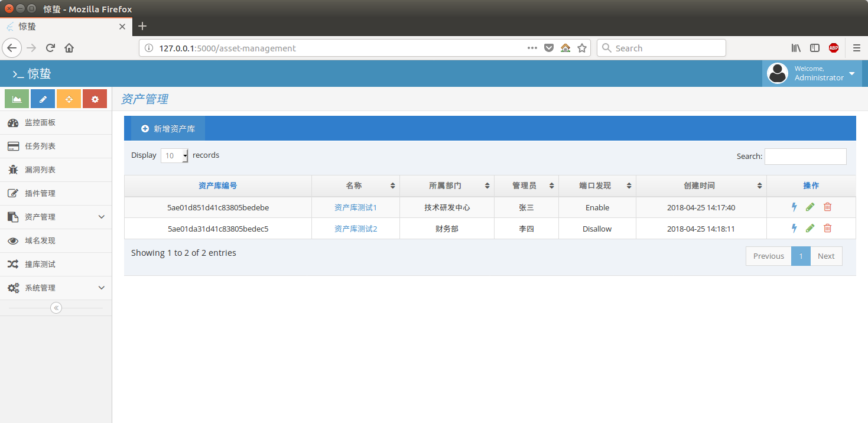Run a scan with the lightning icon for 资产库测试1
868x423 pixels.
pos(794,207)
